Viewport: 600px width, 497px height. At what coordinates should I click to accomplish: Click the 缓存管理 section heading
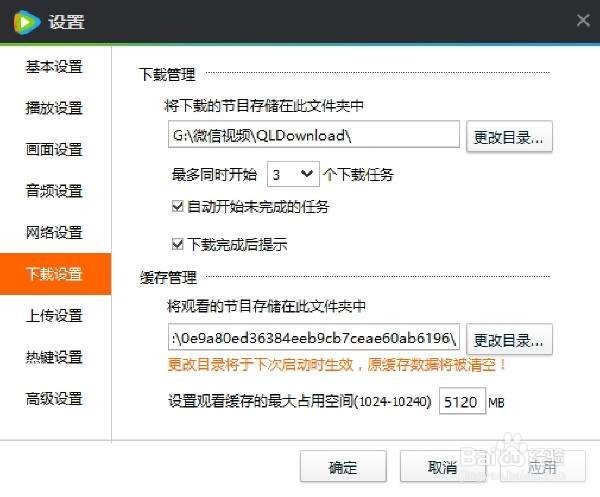click(168, 278)
